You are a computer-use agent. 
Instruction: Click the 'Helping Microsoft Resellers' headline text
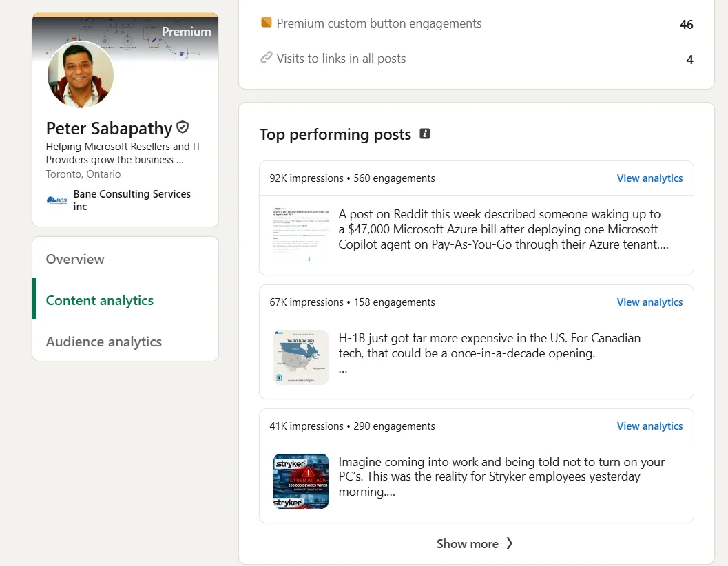click(123, 153)
